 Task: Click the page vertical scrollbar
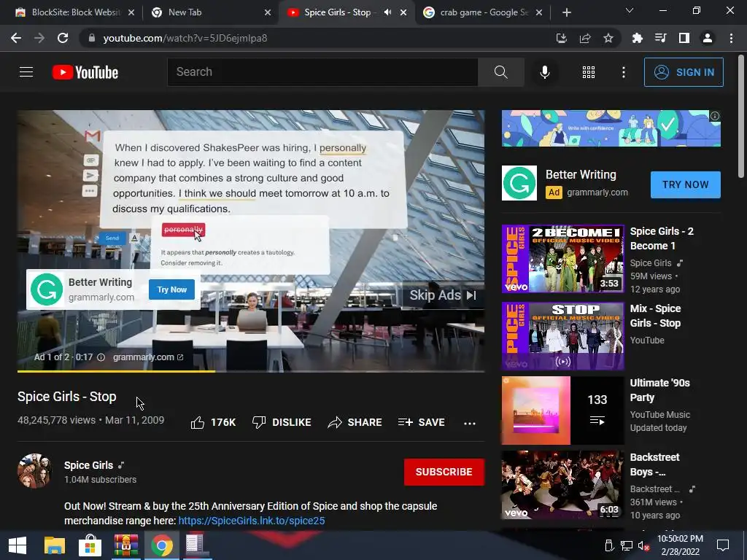pyautogui.click(x=742, y=117)
